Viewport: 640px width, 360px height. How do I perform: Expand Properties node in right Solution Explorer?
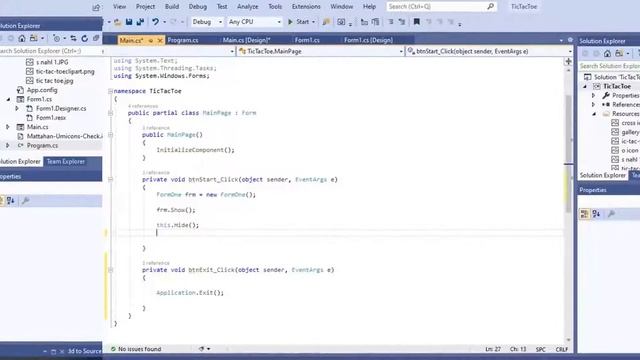(593, 96)
